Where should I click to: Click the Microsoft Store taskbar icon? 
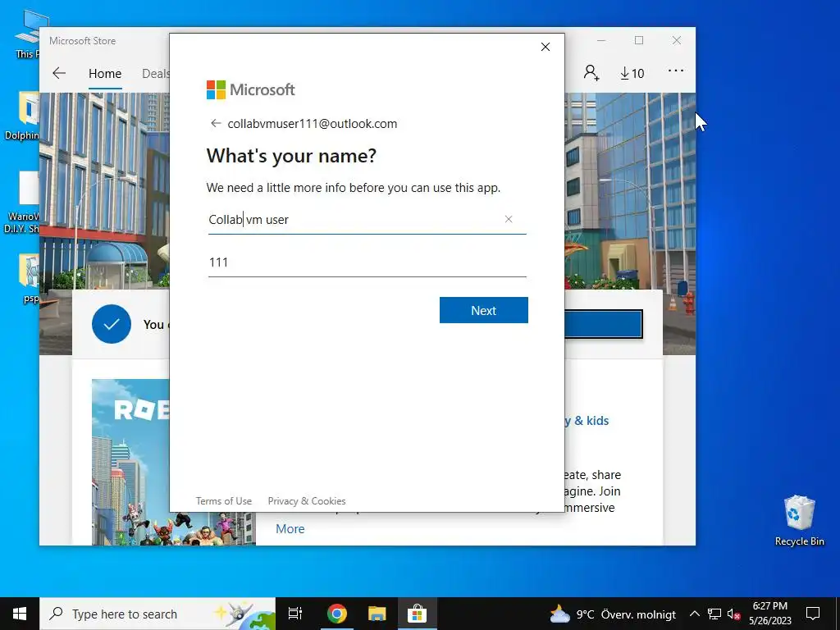point(417,614)
